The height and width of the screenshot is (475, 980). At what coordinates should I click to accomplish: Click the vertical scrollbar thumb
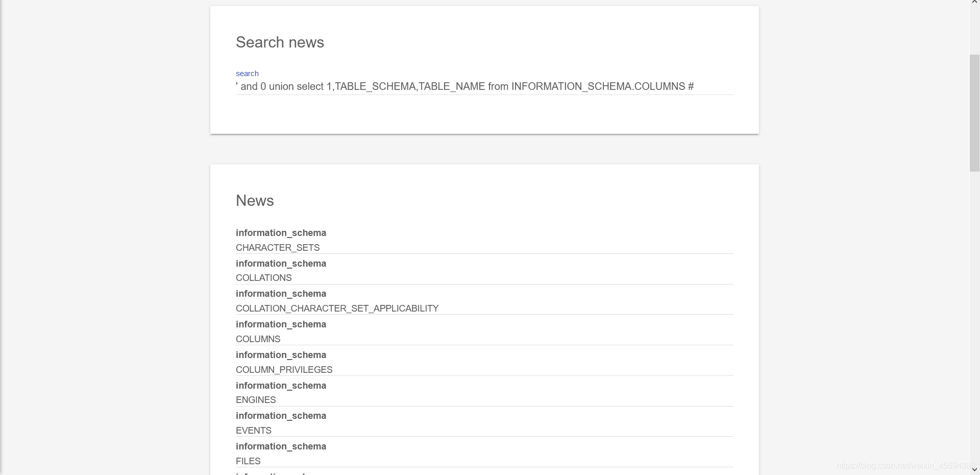(974, 113)
